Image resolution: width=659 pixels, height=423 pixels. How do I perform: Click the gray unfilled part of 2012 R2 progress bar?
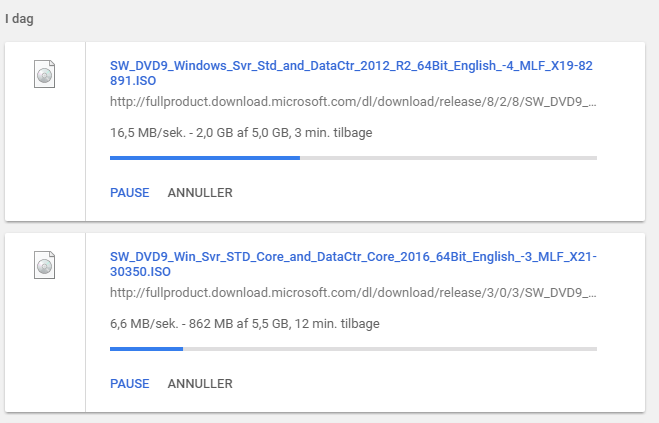pyautogui.click(x=448, y=158)
